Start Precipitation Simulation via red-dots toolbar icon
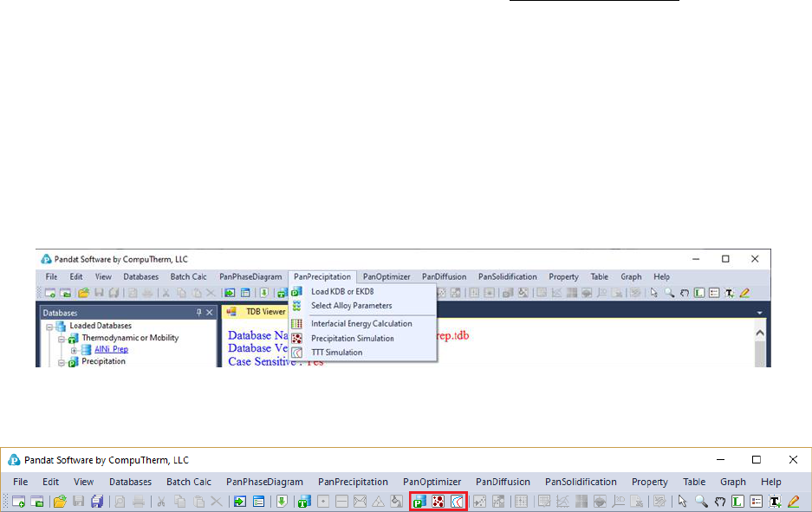Screen dimensions: 812x512 (x=438, y=501)
